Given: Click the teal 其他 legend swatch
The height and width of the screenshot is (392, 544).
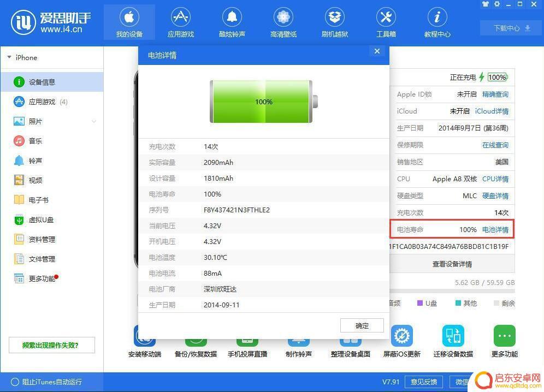Looking at the screenshot, I should click(x=458, y=303).
